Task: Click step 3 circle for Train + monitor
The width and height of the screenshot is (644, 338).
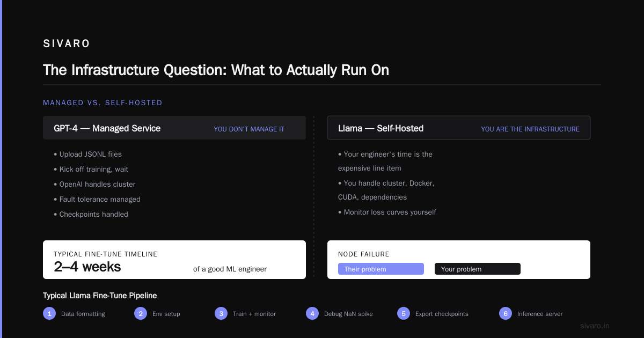Action: (221, 313)
